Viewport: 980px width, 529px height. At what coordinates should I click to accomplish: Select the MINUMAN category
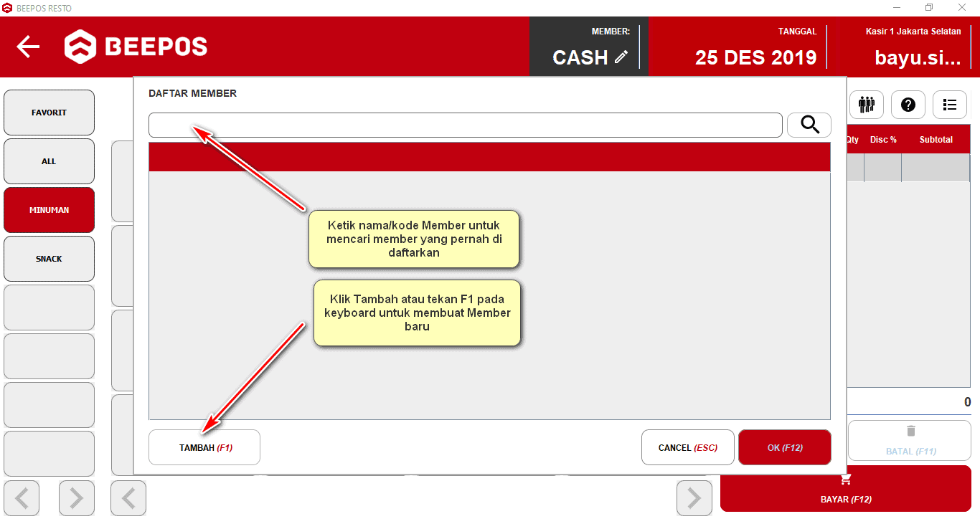point(49,210)
